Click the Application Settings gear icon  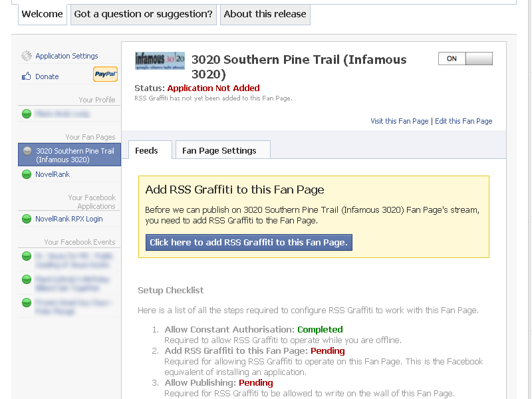[27, 56]
